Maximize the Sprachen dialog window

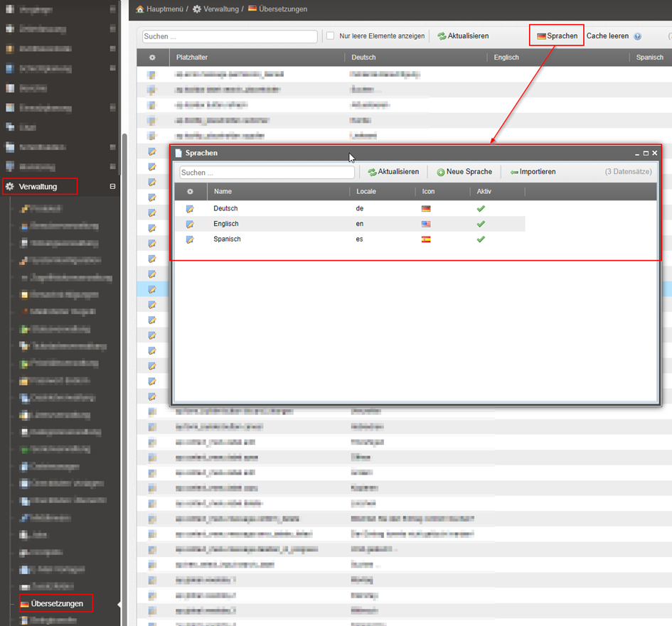coord(646,153)
